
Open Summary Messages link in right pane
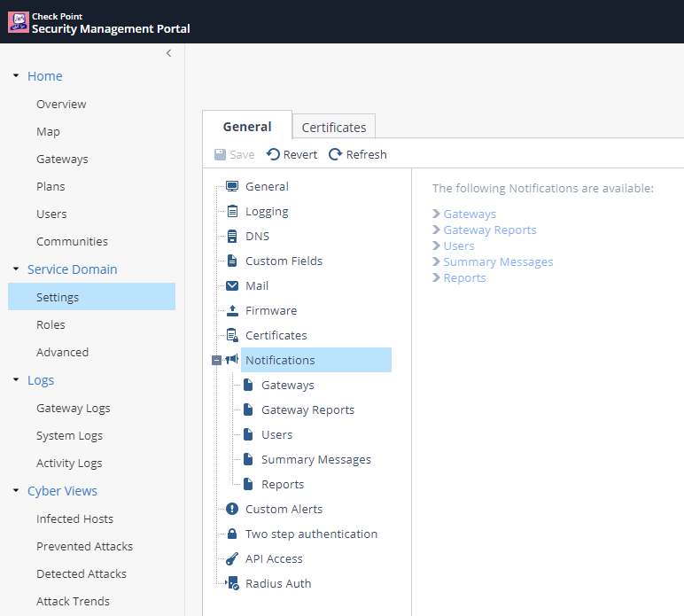point(498,262)
